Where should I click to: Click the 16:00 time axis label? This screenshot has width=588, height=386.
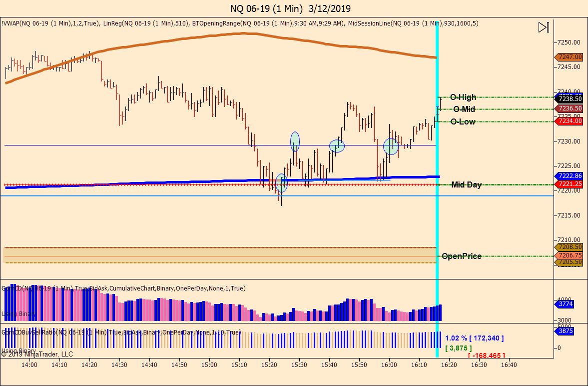click(389, 364)
